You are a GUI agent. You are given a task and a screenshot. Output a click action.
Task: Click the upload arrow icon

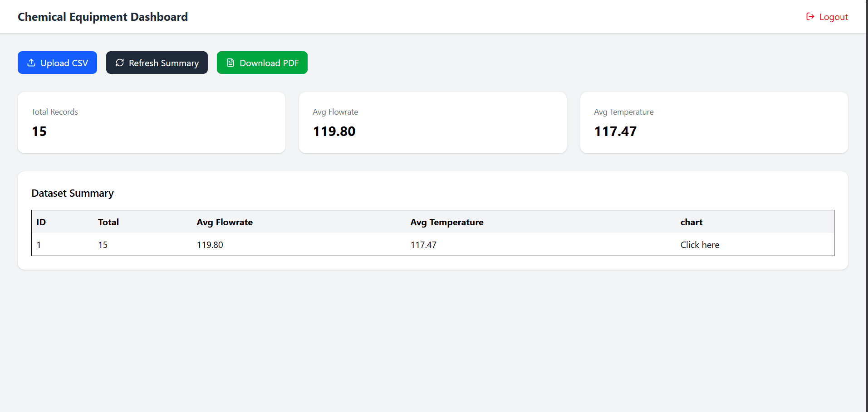pyautogui.click(x=31, y=63)
